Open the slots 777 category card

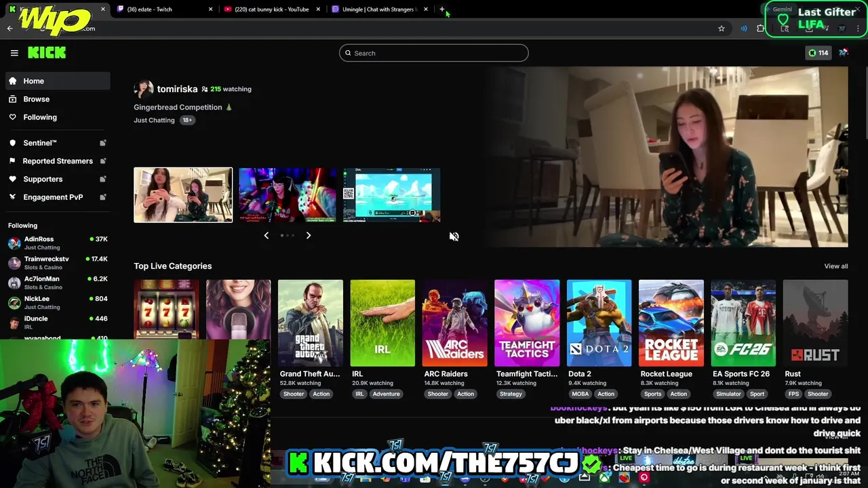(x=166, y=310)
